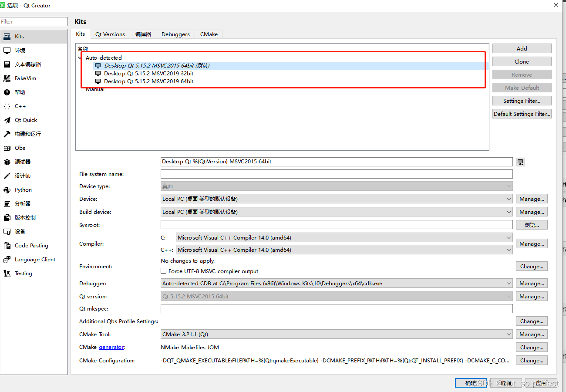This screenshot has height=392, width=566.
Task: Click the Qt mkspec input field
Action: point(337,308)
